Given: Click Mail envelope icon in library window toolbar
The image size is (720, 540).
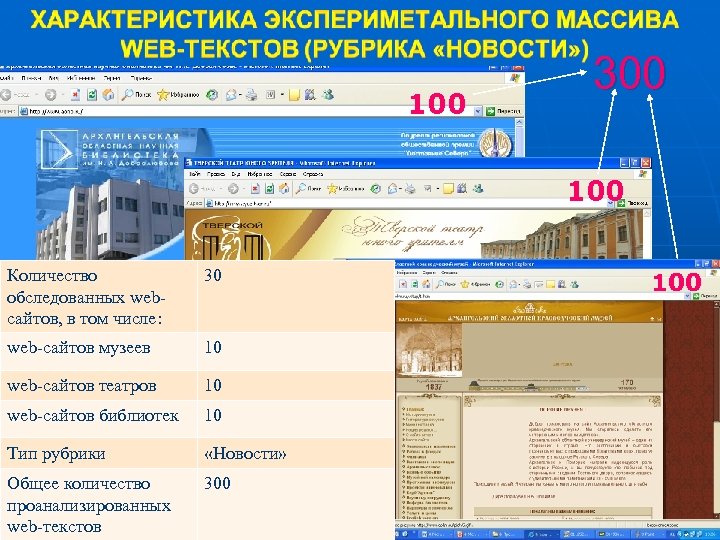Looking at the screenshot, I should point(231,95).
